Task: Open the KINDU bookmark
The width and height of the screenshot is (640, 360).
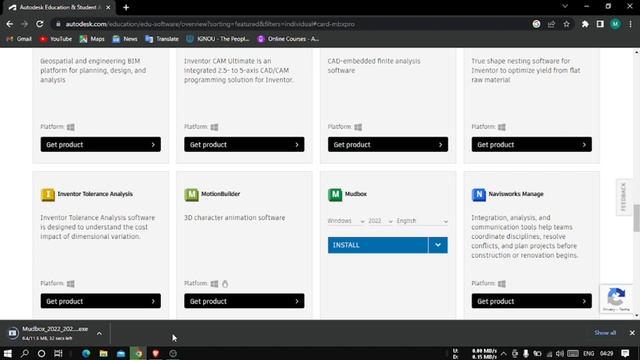Action: point(218,39)
